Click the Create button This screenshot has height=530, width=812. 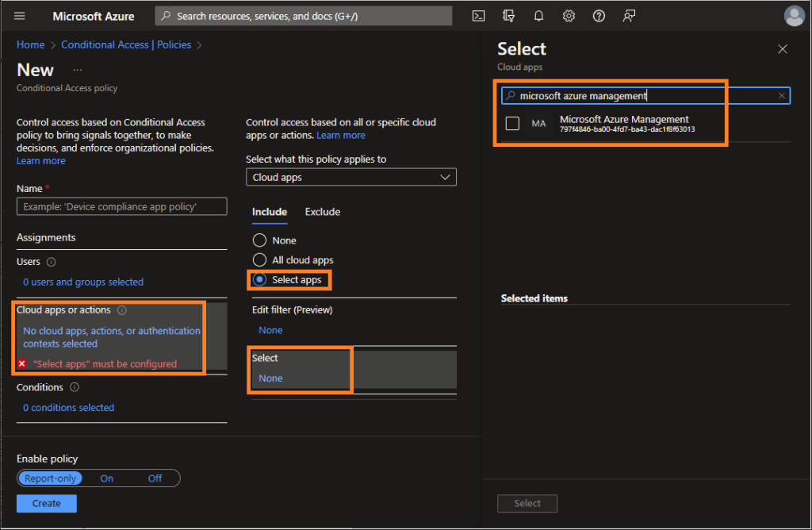pos(47,504)
